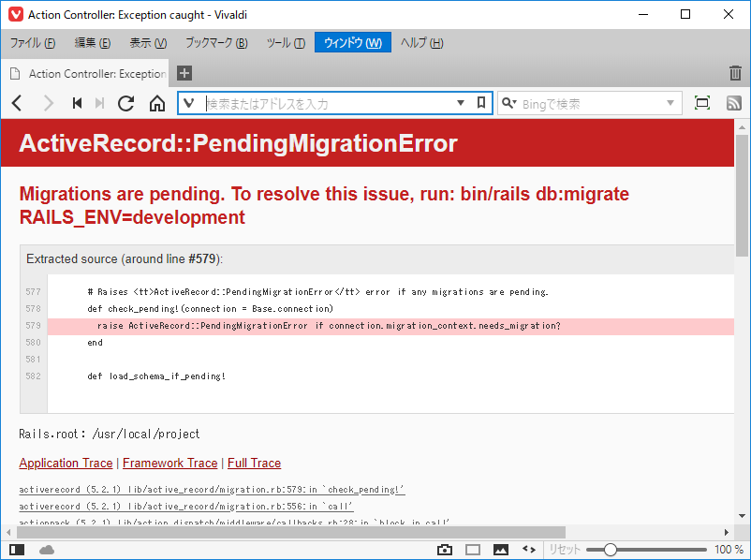Open the RSS feed icon

click(x=734, y=103)
